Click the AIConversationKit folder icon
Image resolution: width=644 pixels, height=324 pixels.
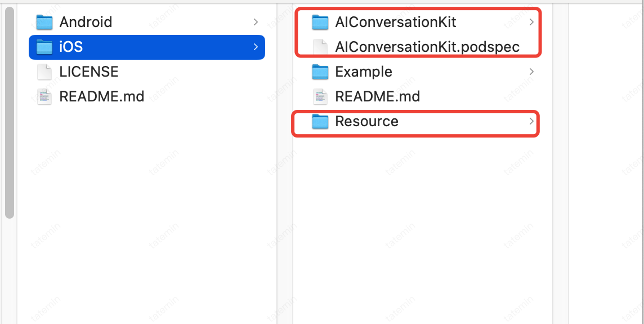(x=320, y=22)
